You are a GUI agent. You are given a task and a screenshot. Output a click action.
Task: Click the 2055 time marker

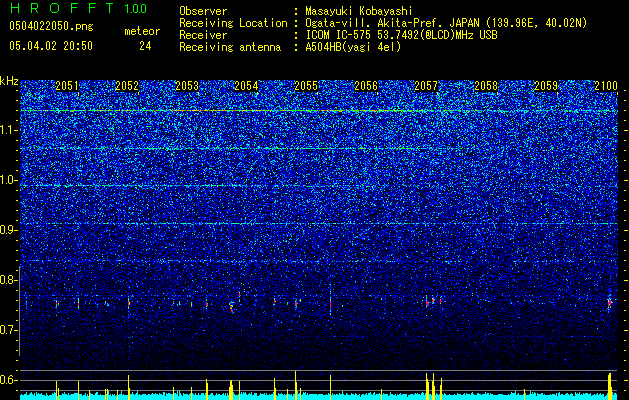[306, 86]
